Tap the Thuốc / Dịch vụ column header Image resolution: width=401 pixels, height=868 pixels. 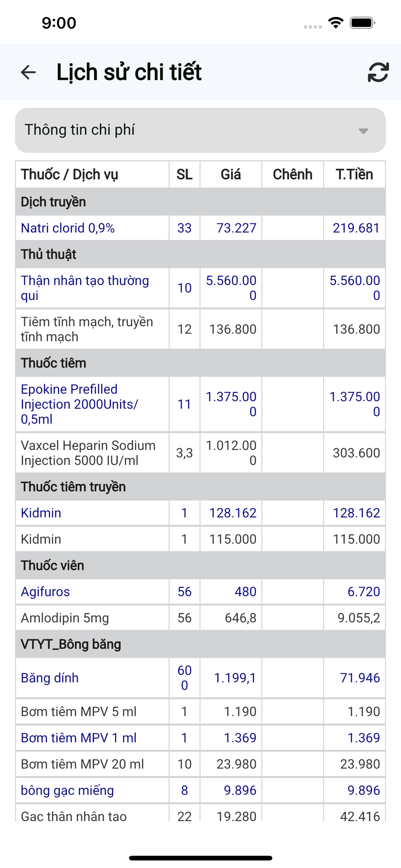(x=69, y=174)
